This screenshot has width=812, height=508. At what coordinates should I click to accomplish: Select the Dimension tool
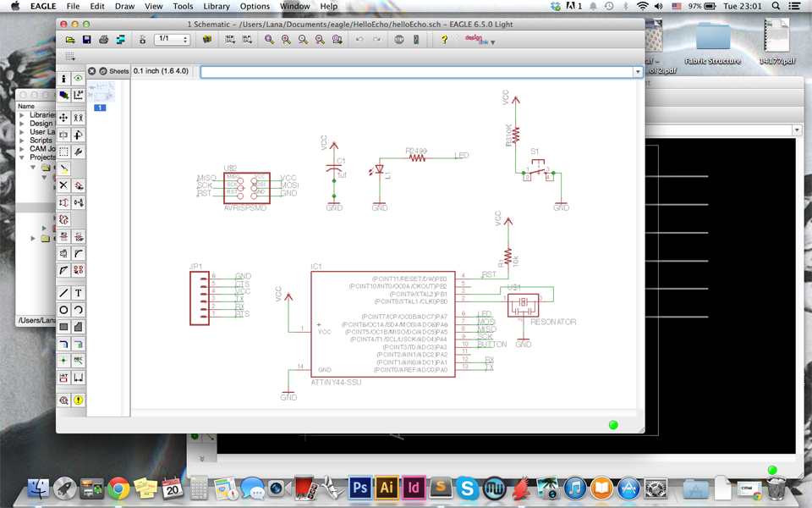[x=78, y=378]
